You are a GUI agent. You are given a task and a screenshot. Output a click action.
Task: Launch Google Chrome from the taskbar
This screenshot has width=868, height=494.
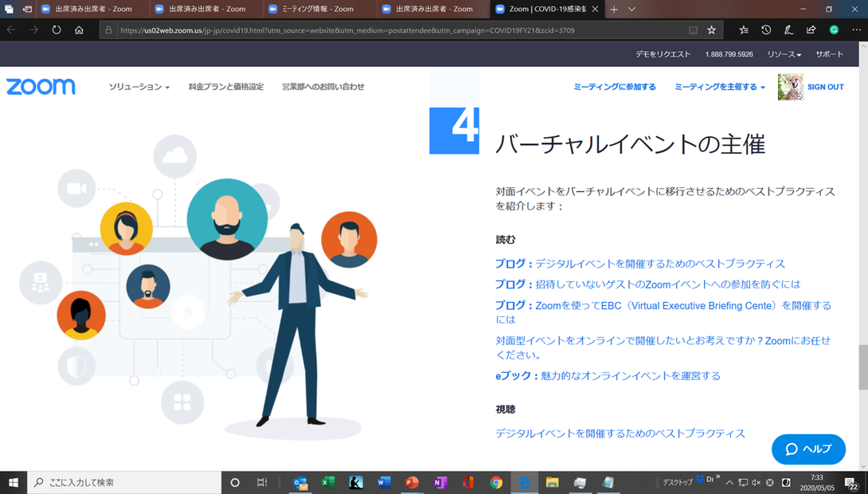pyautogui.click(x=496, y=482)
